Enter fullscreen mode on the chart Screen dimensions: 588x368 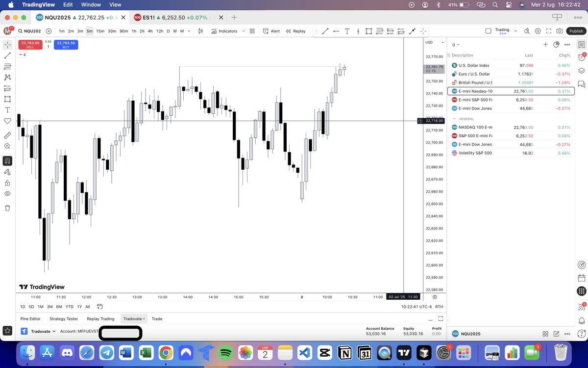(x=549, y=31)
